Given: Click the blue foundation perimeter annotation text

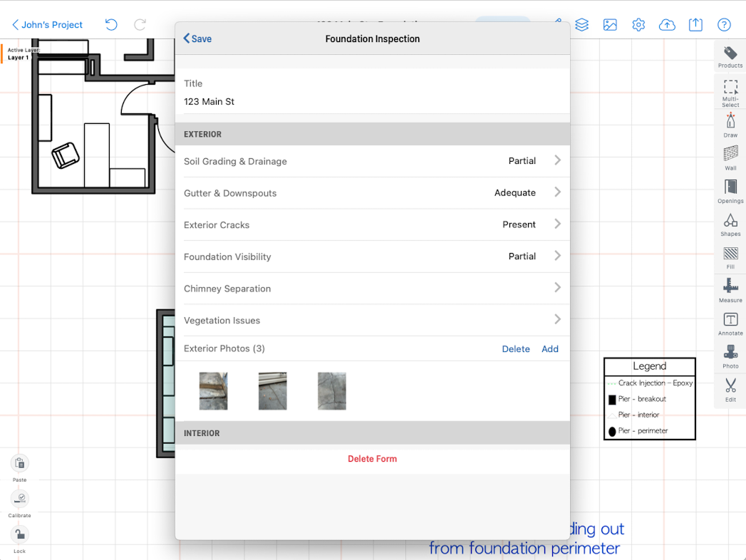Looking at the screenshot, I should point(525,548).
